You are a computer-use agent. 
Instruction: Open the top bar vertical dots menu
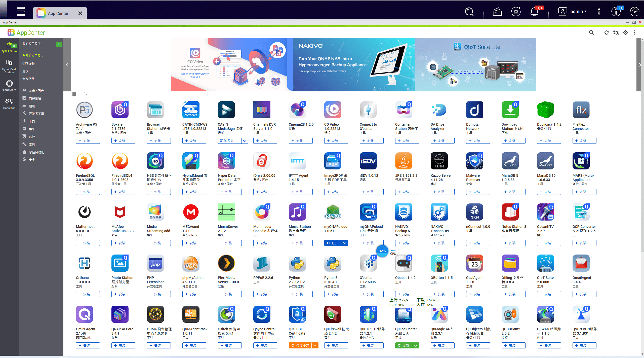coord(599,12)
